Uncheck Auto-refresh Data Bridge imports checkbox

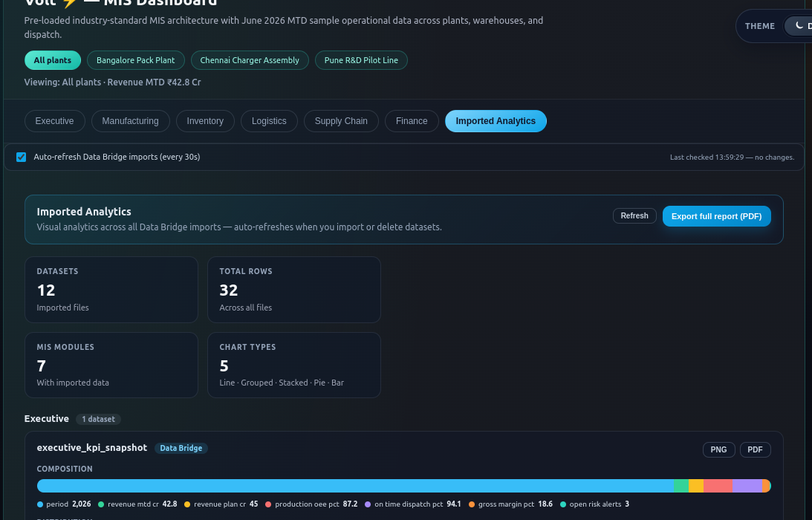pyautogui.click(x=22, y=157)
